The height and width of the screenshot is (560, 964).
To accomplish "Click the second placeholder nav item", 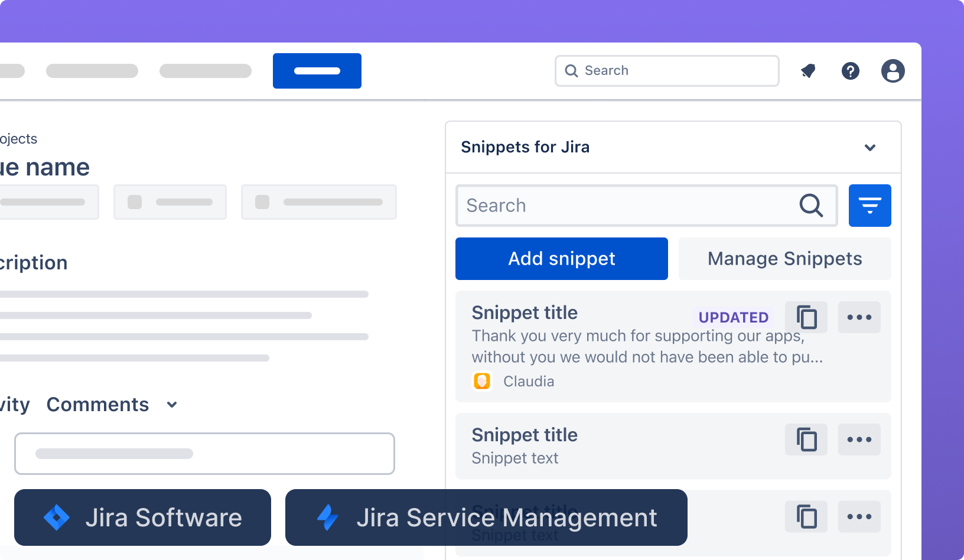I will tap(92, 71).
